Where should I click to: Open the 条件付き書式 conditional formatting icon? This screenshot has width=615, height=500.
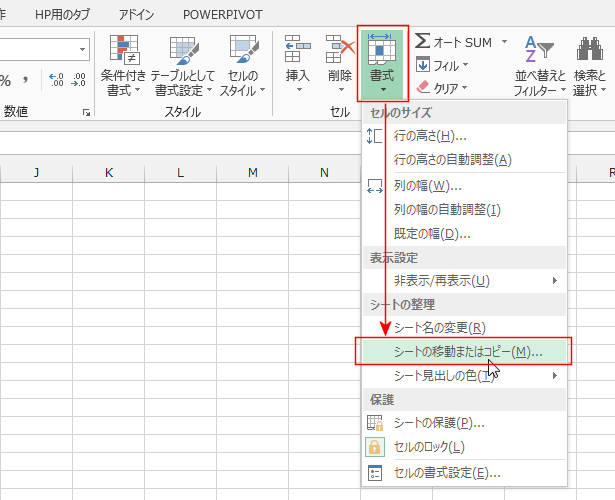pos(125,50)
